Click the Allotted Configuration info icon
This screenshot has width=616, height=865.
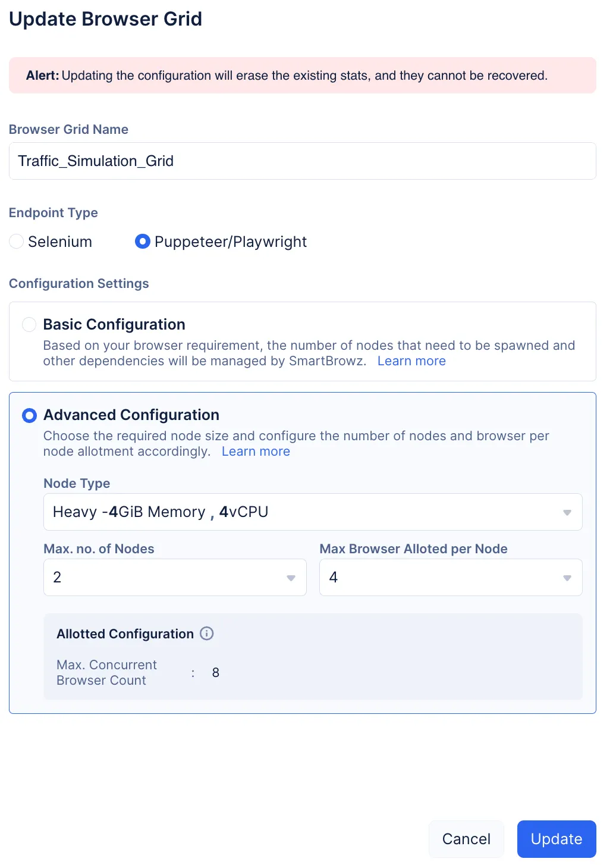206,634
